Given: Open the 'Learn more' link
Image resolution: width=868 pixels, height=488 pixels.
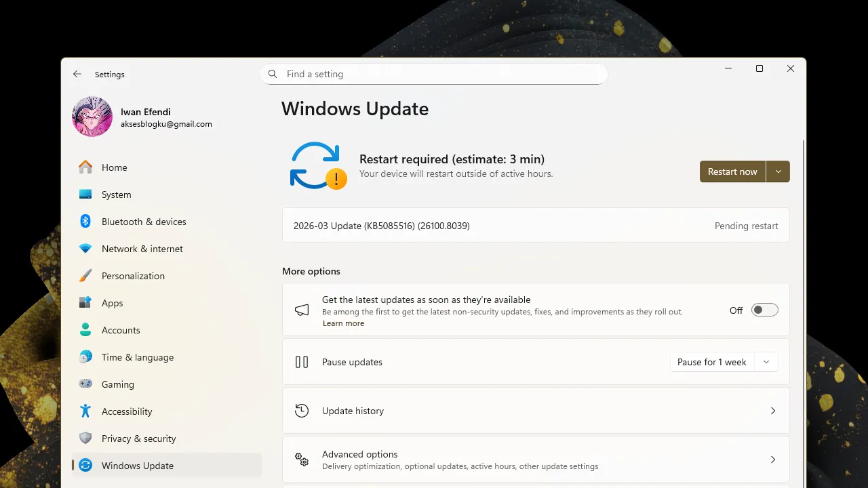Looking at the screenshot, I should [343, 323].
